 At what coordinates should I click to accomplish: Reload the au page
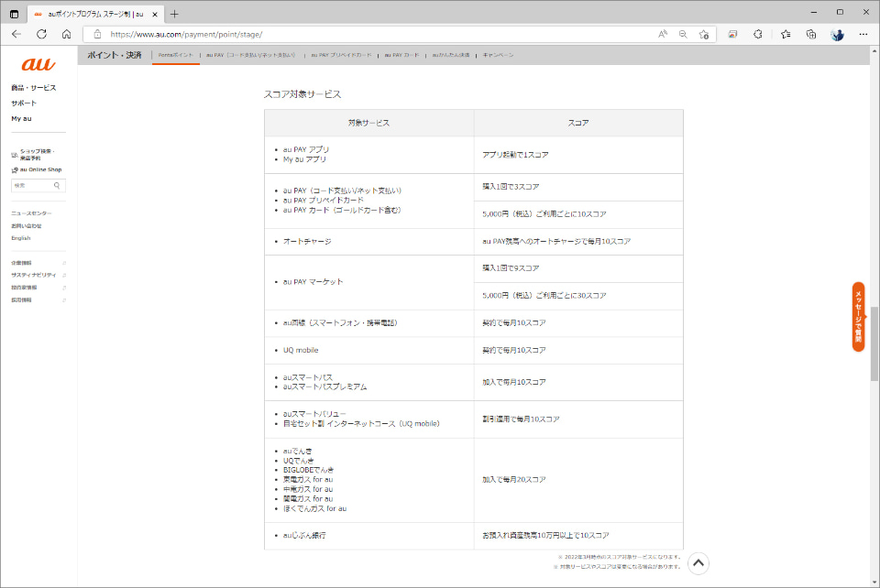(x=41, y=34)
